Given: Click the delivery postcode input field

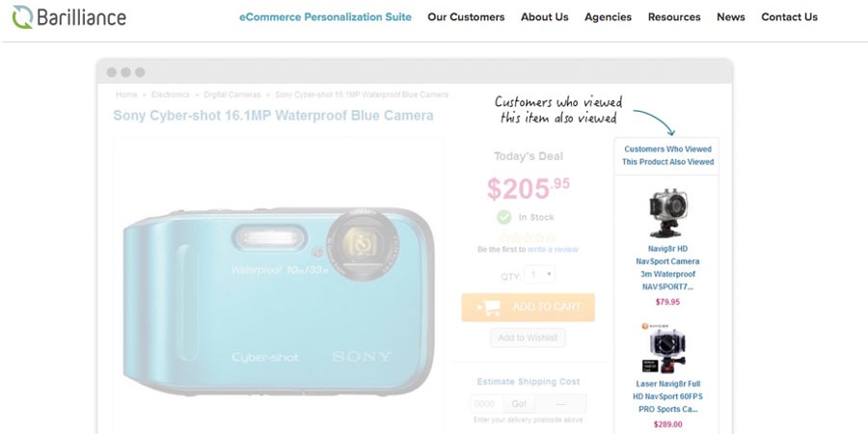Looking at the screenshot, I should [x=487, y=403].
